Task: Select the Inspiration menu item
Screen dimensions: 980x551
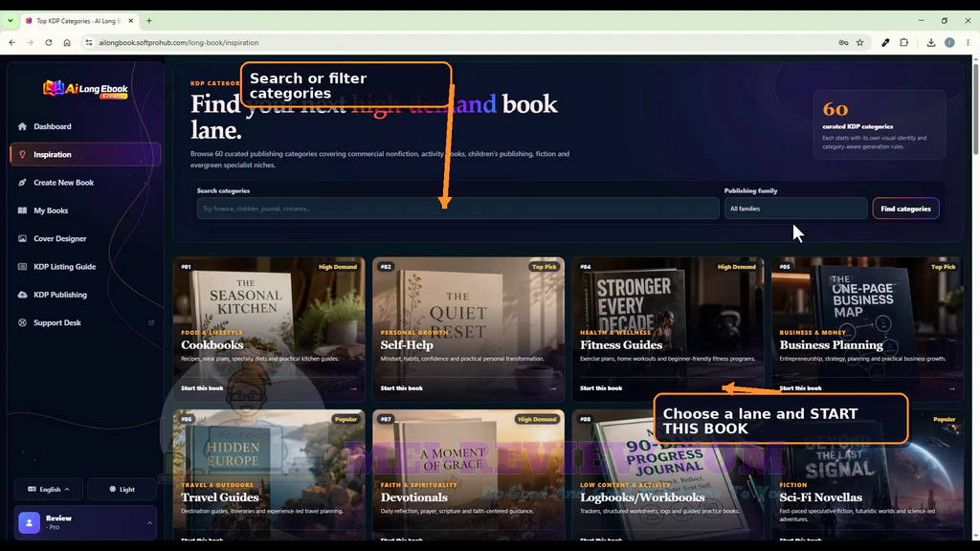Action: pyautogui.click(x=85, y=154)
